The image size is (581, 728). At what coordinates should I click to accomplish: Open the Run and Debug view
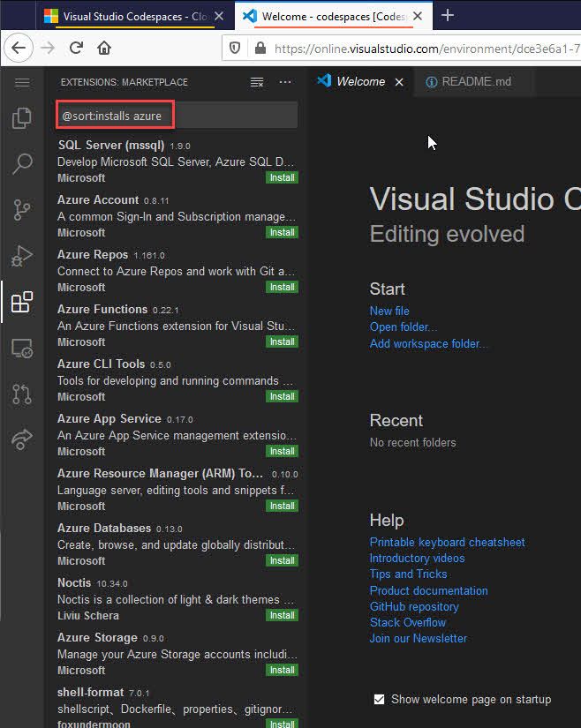coord(22,256)
